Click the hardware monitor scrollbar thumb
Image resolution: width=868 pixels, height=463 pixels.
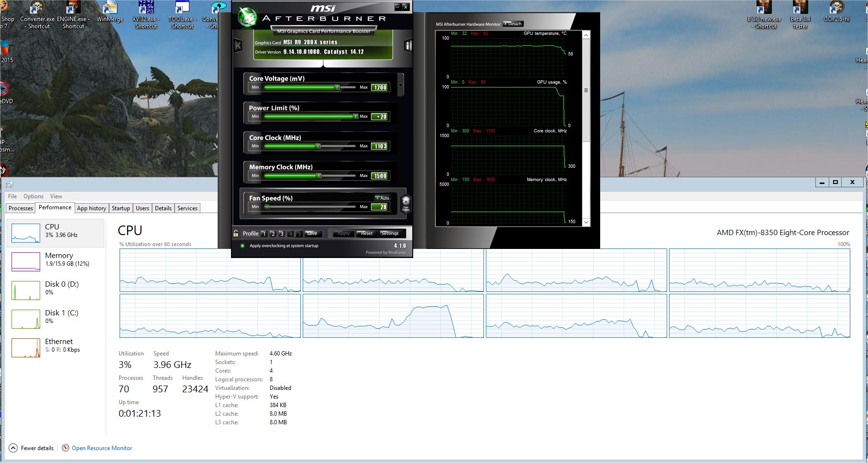click(586, 91)
